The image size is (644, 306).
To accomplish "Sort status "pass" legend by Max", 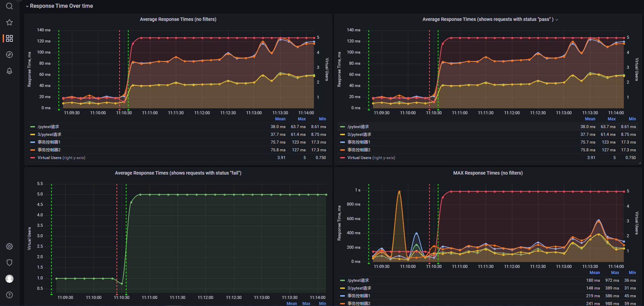I will tap(612, 119).
